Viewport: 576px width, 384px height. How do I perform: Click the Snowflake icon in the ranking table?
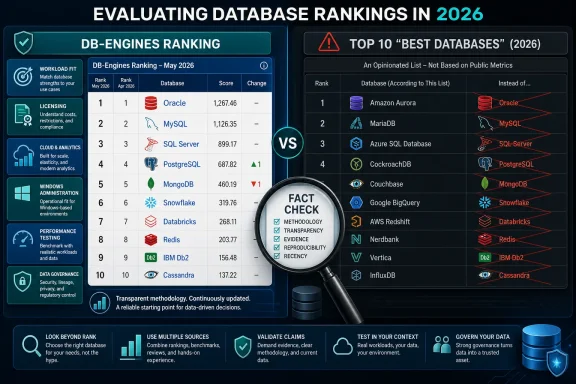click(151, 202)
